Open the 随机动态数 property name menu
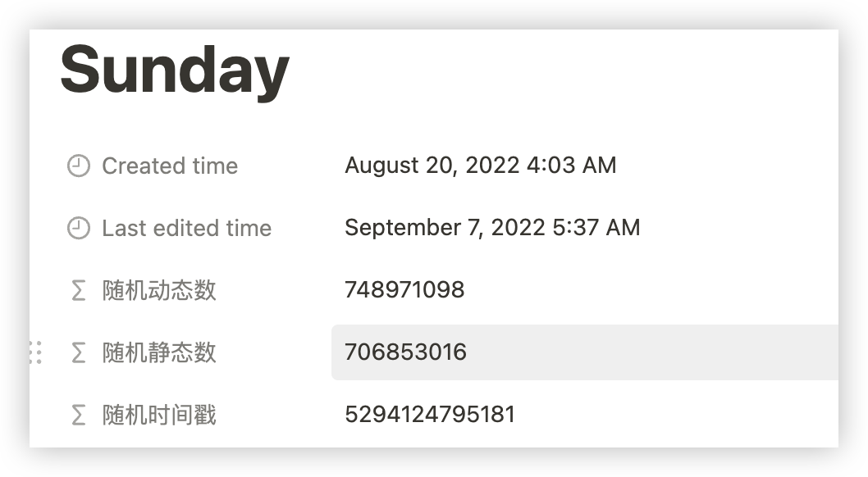 point(159,290)
